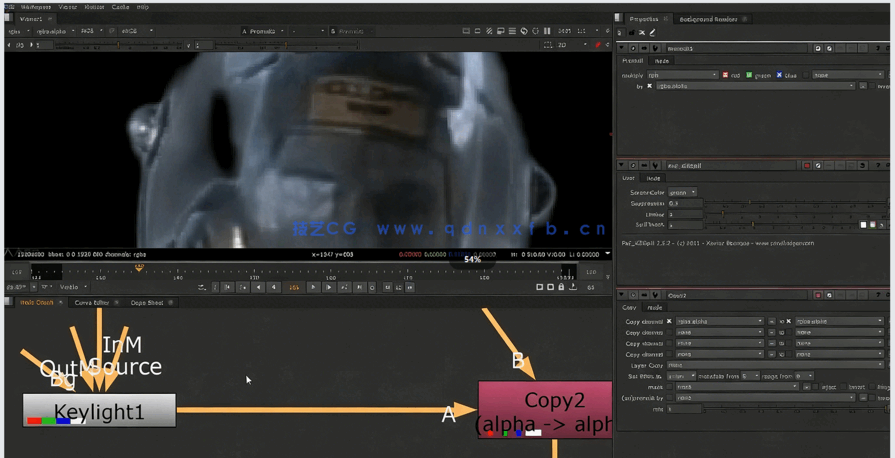Open the multiply rgb channel dropdown
The width and height of the screenshot is (895, 458).
pyautogui.click(x=682, y=75)
